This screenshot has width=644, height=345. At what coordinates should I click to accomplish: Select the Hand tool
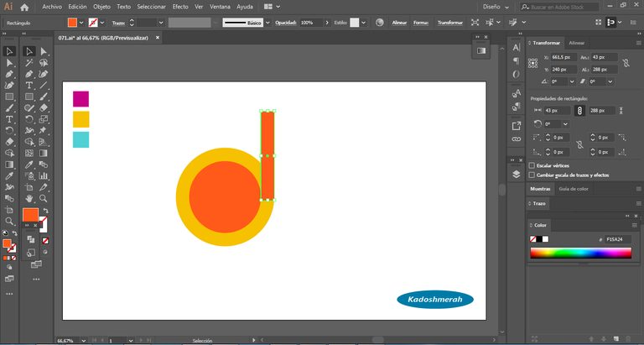(29, 199)
